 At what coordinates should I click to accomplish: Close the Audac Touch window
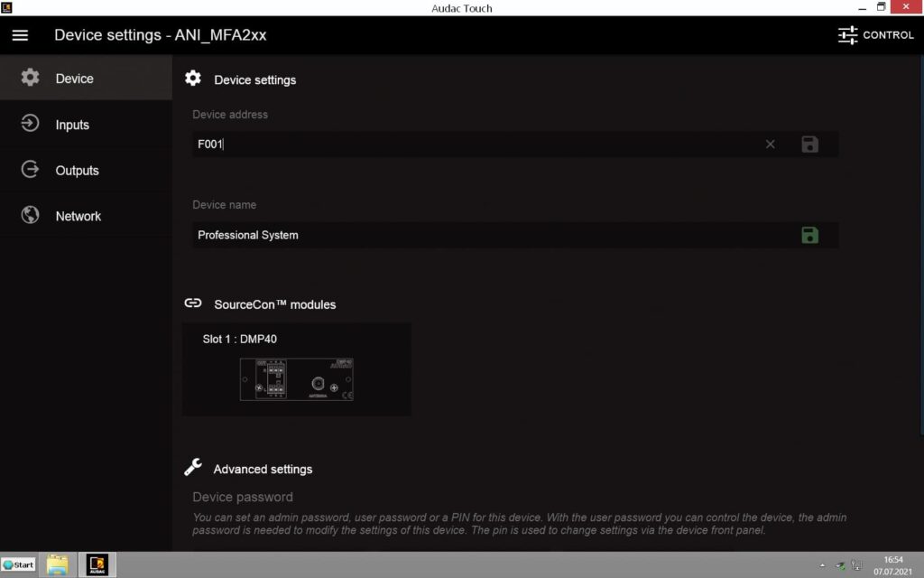[906, 7]
